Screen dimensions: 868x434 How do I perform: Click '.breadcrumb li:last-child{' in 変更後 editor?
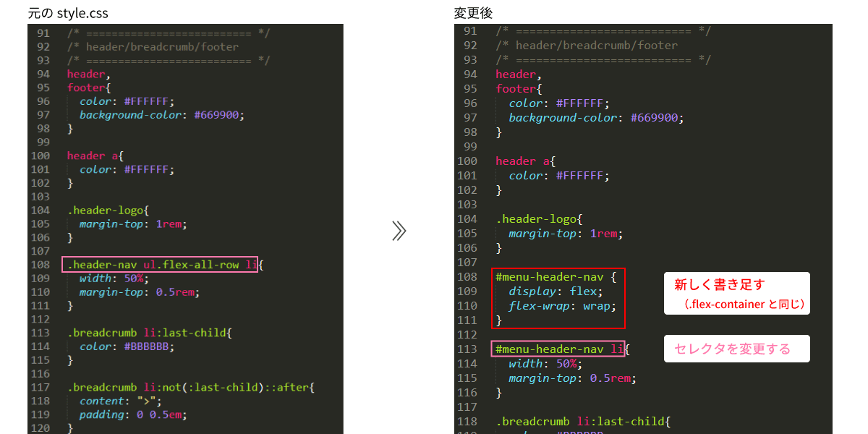click(582, 422)
